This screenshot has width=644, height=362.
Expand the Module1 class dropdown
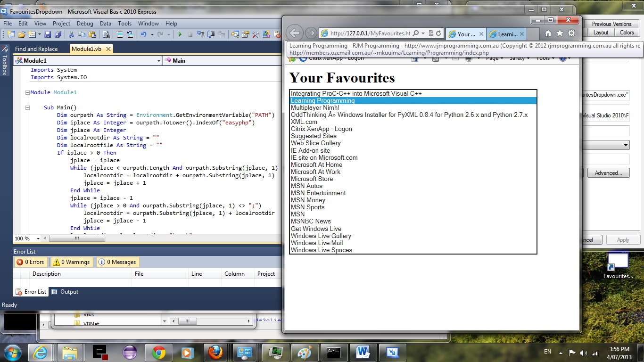tap(158, 61)
